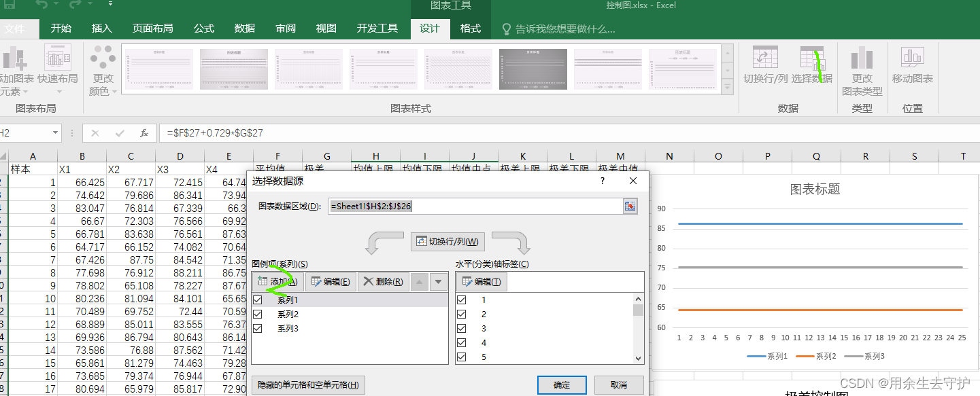
Task: Switch to the 视图 (View) tab
Action: [x=326, y=29]
